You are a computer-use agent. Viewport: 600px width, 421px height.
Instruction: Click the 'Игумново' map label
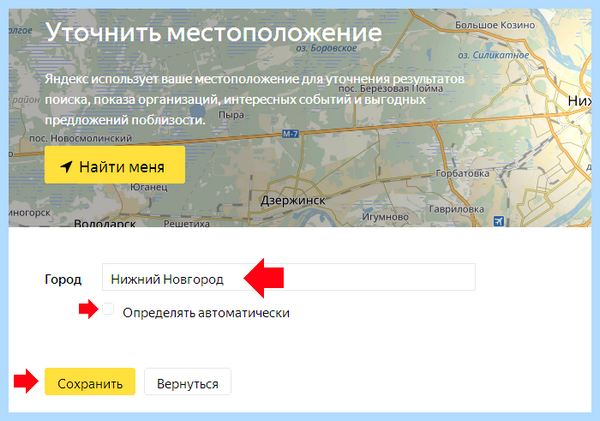(385, 217)
